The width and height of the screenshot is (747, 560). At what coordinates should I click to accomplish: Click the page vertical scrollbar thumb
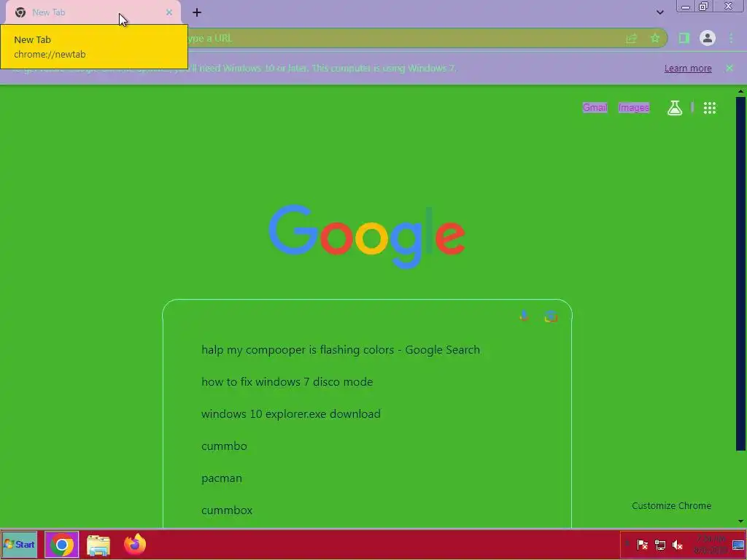pyautogui.click(x=741, y=274)
